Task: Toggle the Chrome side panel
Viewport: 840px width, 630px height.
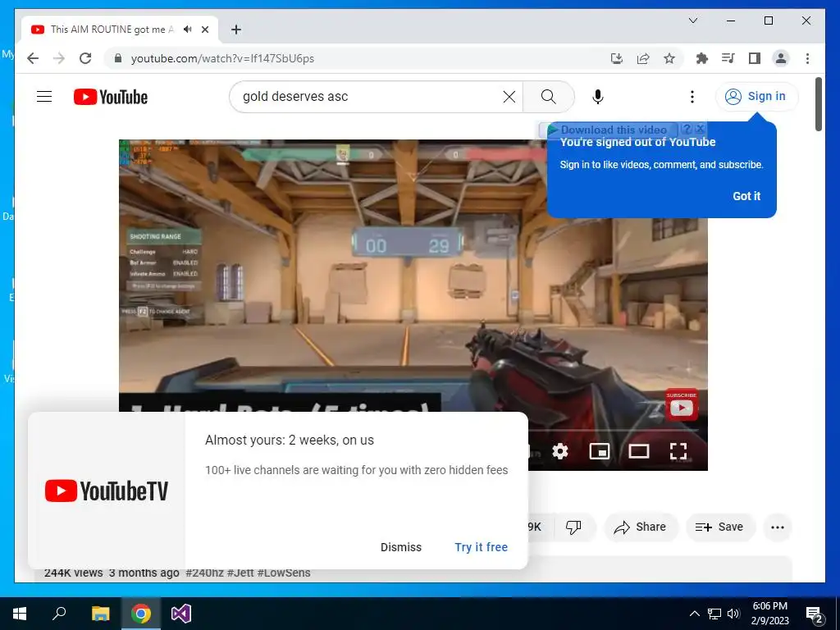Action: point(755,58)
